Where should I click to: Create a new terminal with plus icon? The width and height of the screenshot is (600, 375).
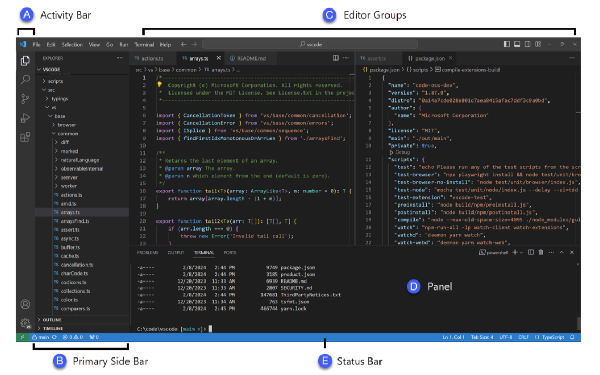[x=515, y=252]
